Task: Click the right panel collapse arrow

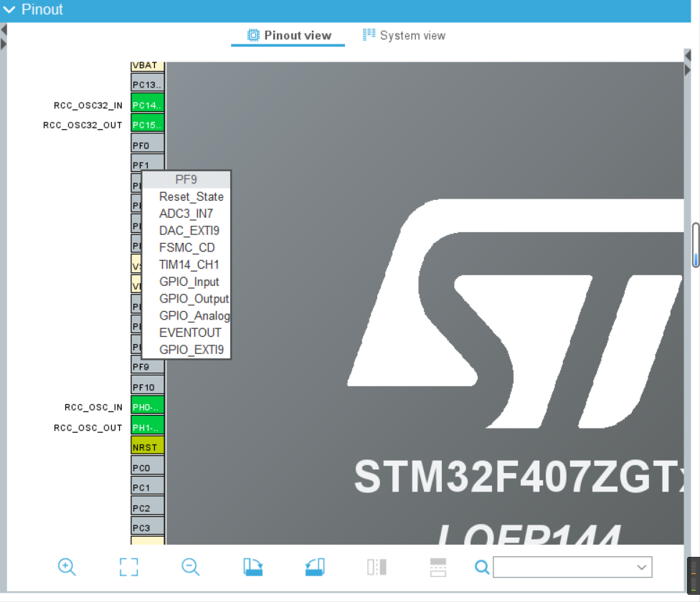Action: pyautogui.click(x=688, y=56)
